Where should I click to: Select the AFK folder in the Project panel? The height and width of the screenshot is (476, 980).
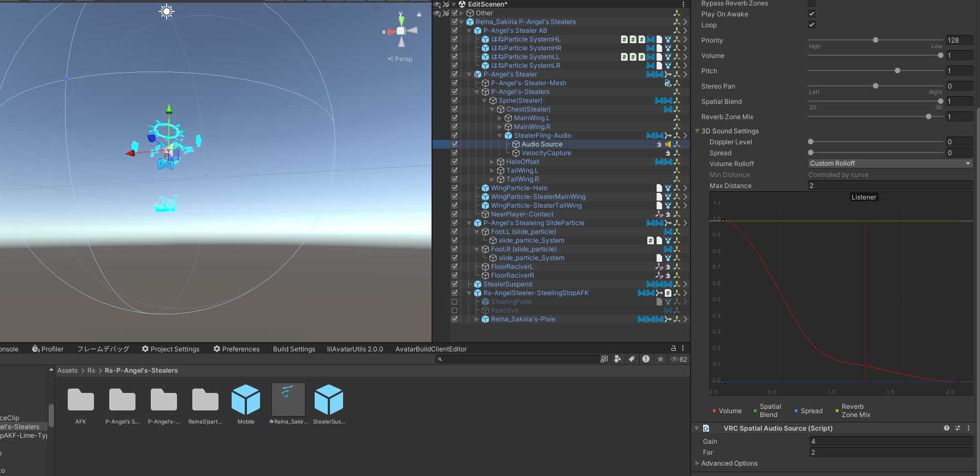(81, 405)
